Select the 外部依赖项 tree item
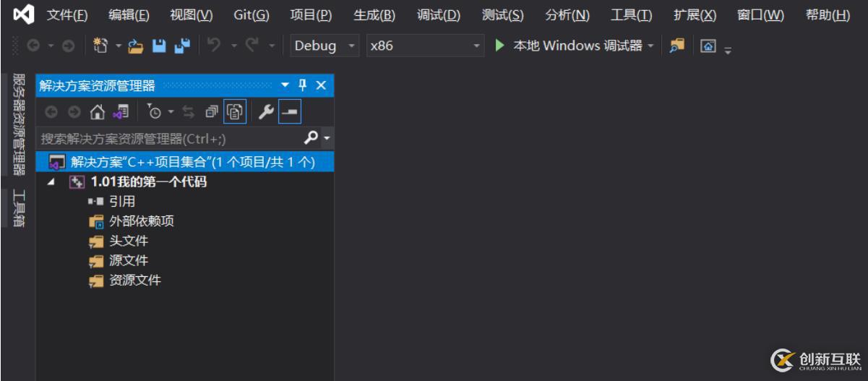The height and width of the screenshot is (381, 868). coord(142,221)
